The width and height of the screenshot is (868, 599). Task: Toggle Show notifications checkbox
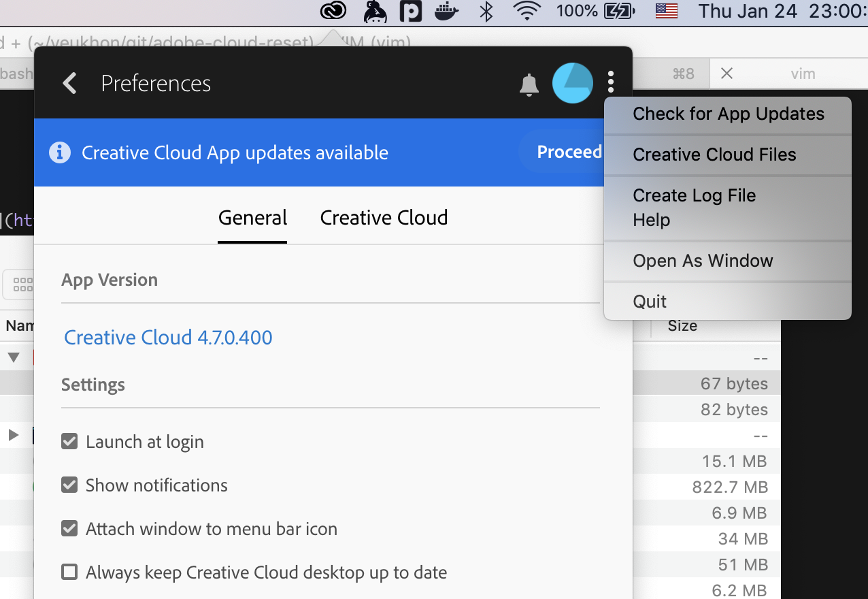[69, 485]
